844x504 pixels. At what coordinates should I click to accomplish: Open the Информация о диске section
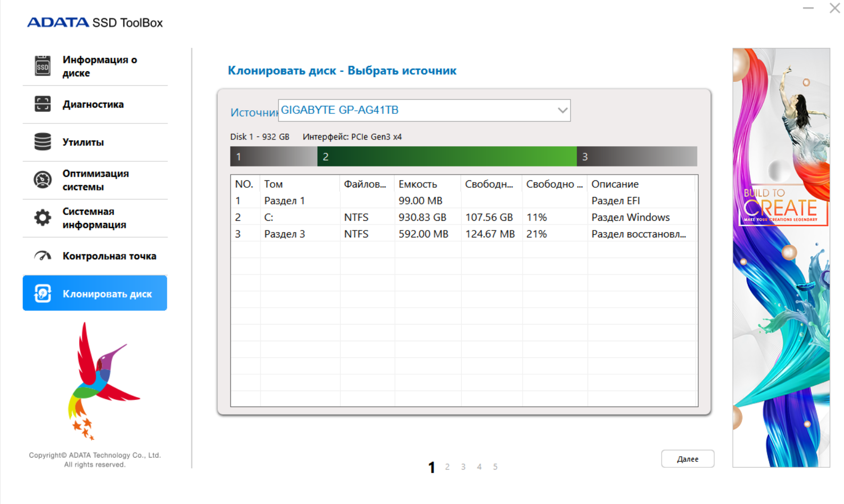click(95, 67)
